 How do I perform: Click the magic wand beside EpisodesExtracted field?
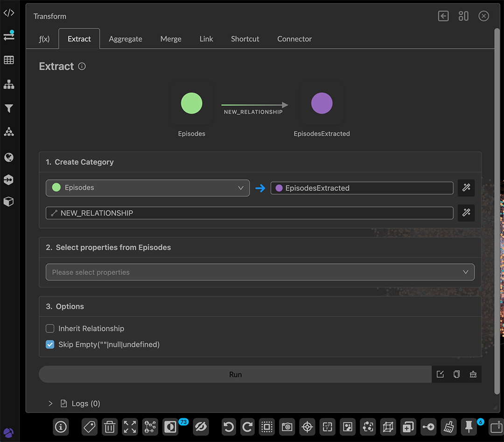[x=466, y=188]
